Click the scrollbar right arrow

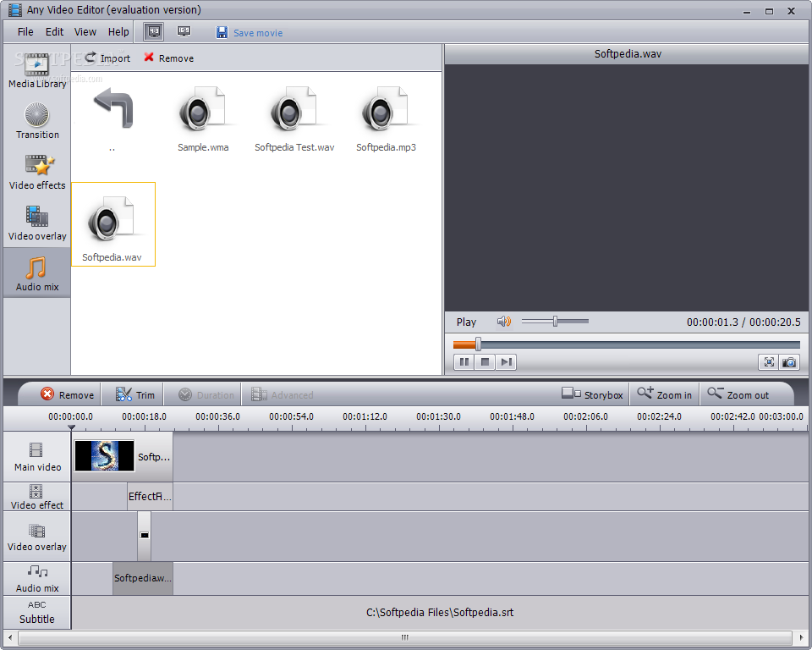click(801, 637)
